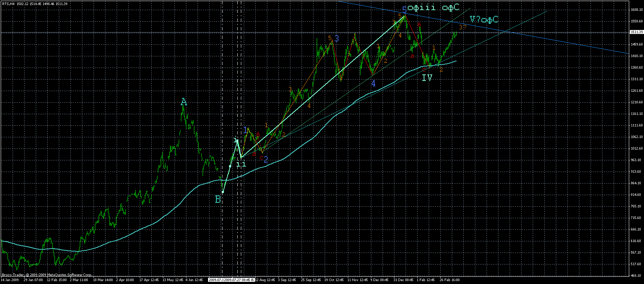This screenshot has height=284, width=644.
Task: Click the cyan 'ii' wave label
Action: click(241, 164)
